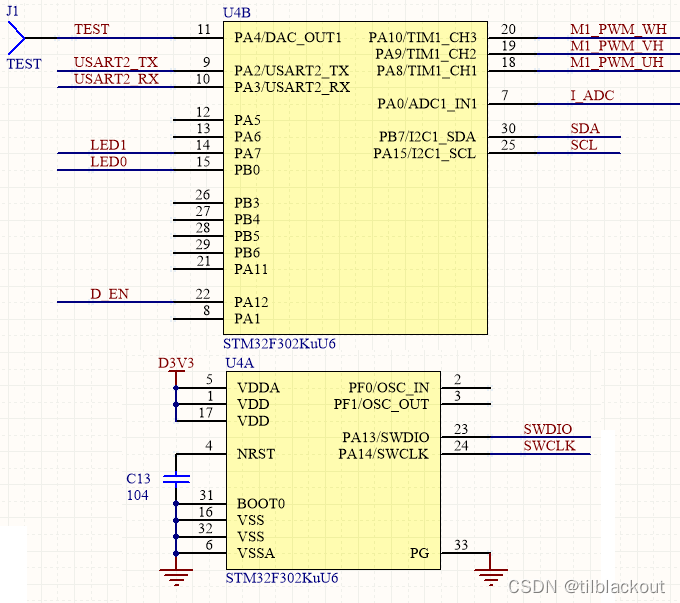Image resolution: width=680 pixels, height=603 pixels.
Task: Select the SWDIO net label
Action: pos(548,429)
